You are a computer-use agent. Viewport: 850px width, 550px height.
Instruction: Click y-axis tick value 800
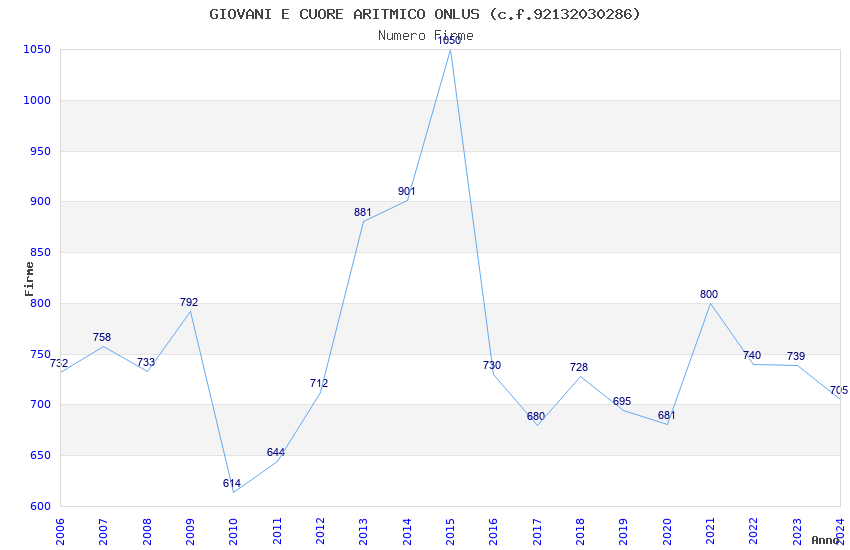(40, 303)
